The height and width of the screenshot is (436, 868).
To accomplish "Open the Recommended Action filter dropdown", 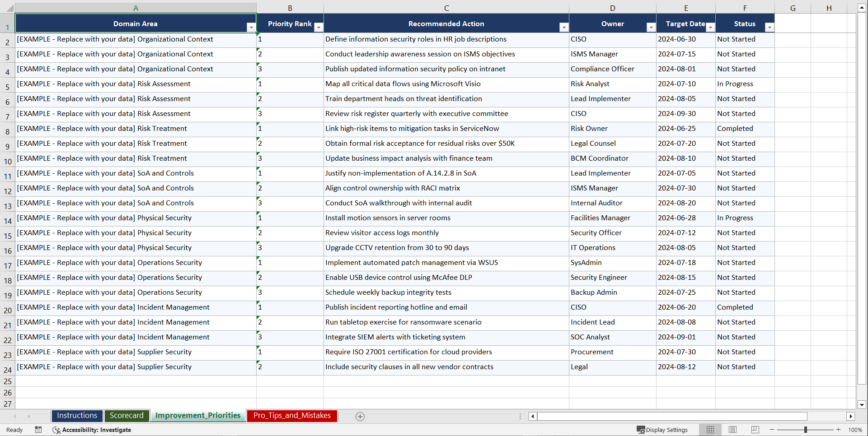I will coord(563,27).
